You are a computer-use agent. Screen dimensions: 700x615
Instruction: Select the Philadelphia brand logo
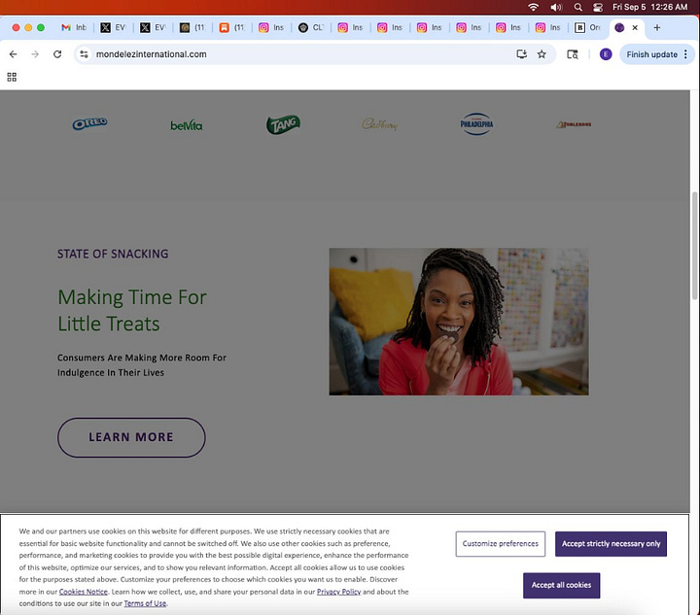476,124
